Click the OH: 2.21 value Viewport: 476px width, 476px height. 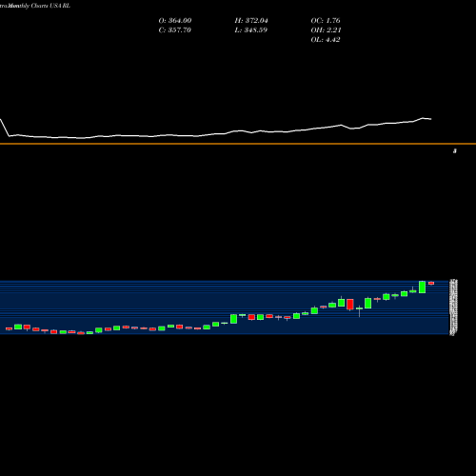click(326, 30)
